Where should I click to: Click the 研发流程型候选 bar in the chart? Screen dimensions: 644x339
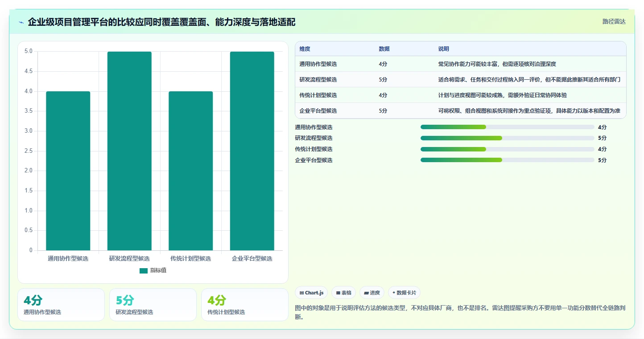129,151
